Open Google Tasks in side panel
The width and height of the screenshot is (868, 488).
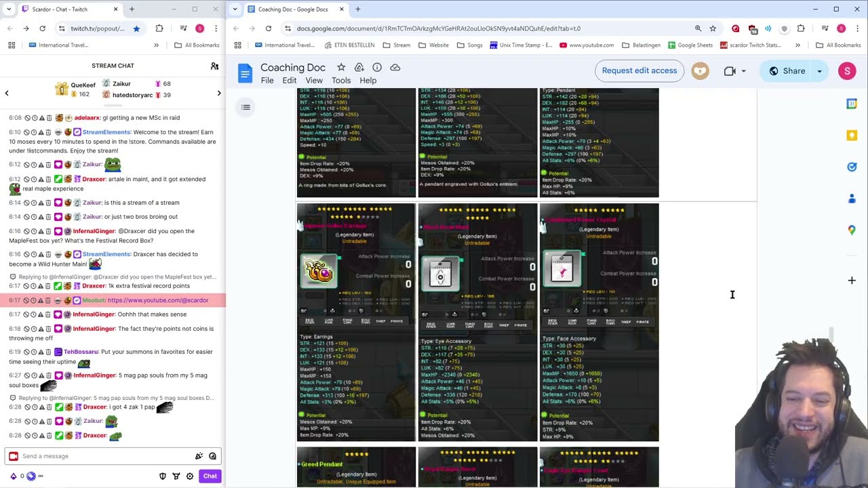click(852, 167)
